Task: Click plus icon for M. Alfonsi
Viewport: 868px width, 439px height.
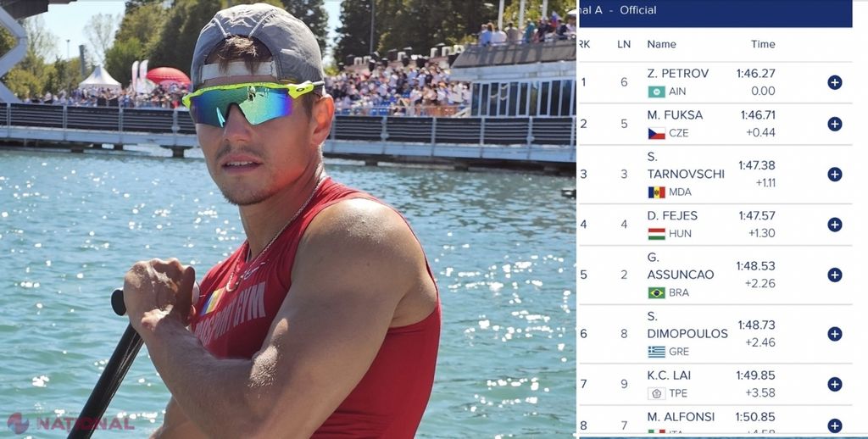Action: pos(835,425)
